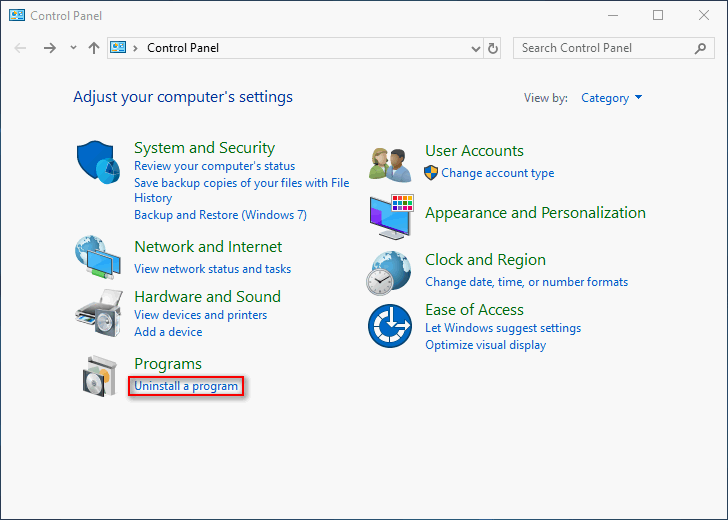Open Clock and Region category
The image size is (728, 520).
point(486,260)
